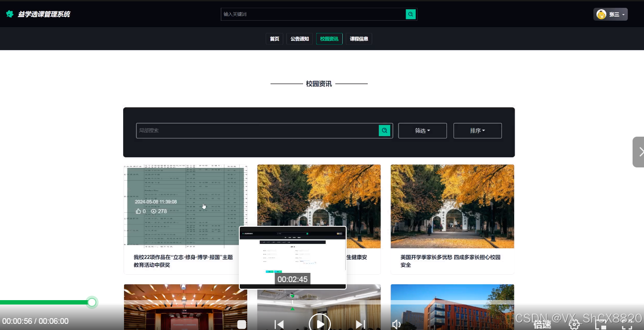Click the video preview thumbnail at 00:02:45
The height and width of the screenshot is (330, 644).
tap(293, 257)
